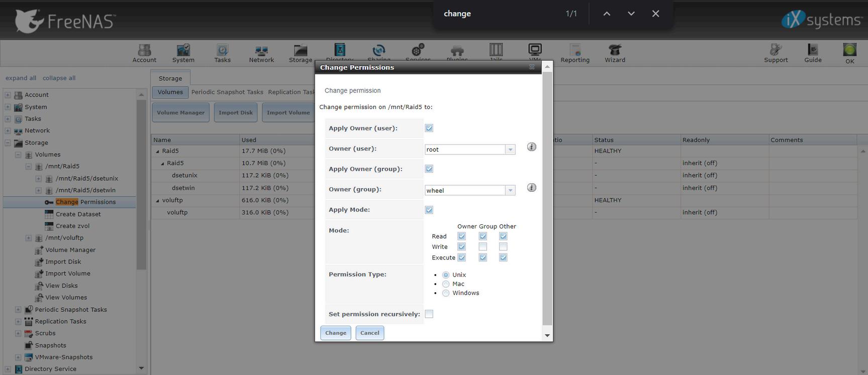Open the Owner (user) dropdown
This screenshot has width=868, height=375.
point(510,150)
